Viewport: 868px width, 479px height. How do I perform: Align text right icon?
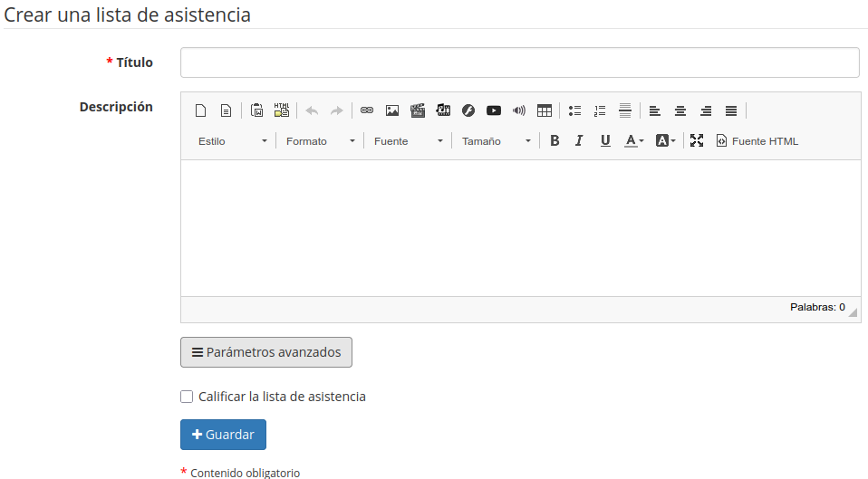706,110
